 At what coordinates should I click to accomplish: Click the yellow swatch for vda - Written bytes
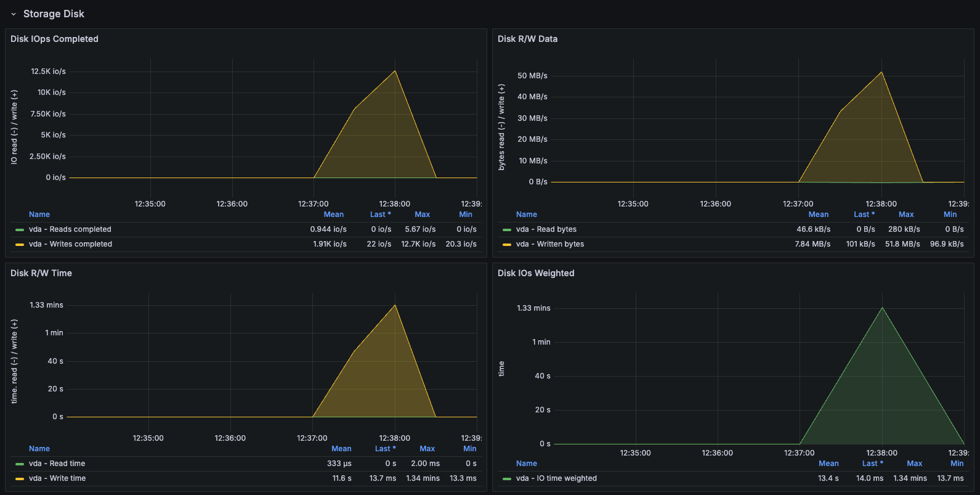point(507,245)
